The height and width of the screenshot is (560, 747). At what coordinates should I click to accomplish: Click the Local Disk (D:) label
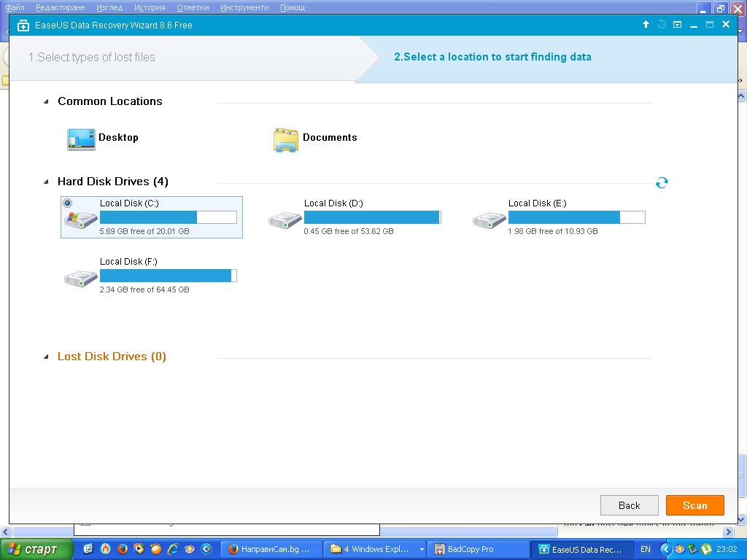point(333,203)
